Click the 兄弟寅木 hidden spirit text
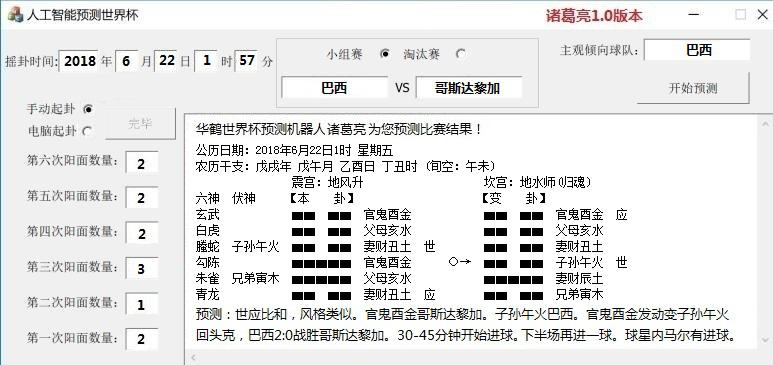Viewport: 773px width, 365px height. coord(255,278)
